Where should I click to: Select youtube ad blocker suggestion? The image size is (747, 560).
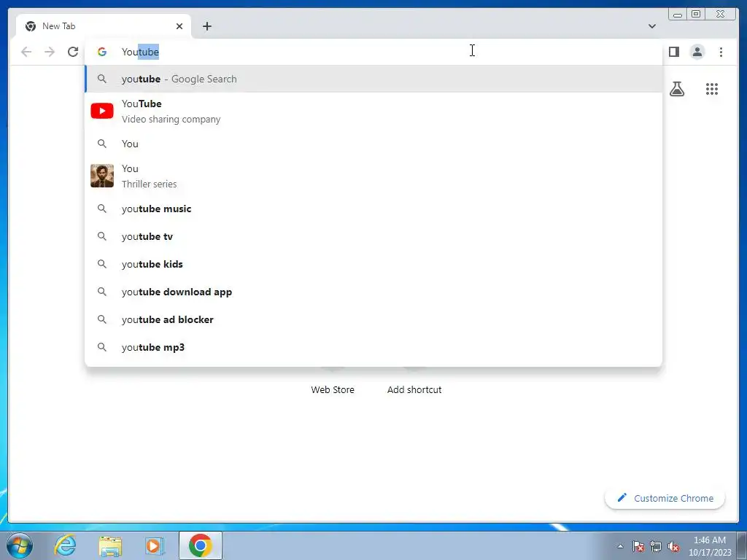[373, 319]
